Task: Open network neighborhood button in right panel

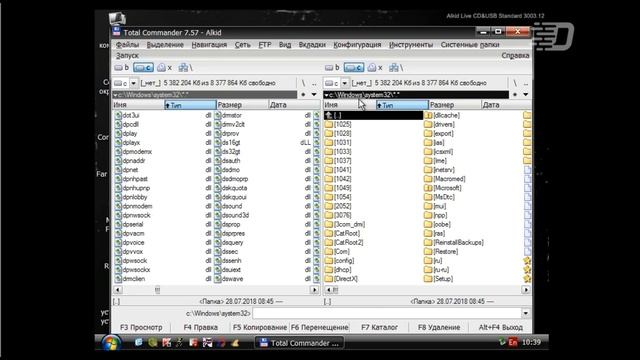Action: 396,68
